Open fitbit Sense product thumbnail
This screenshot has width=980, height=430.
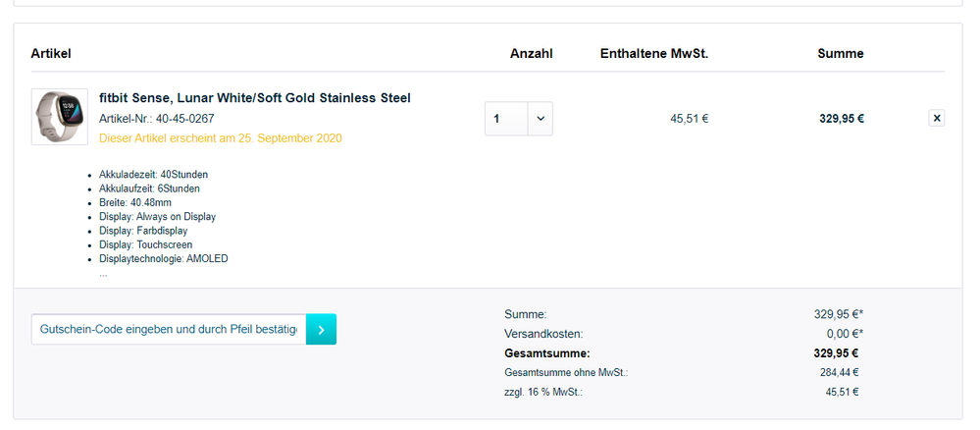[60, 117]
